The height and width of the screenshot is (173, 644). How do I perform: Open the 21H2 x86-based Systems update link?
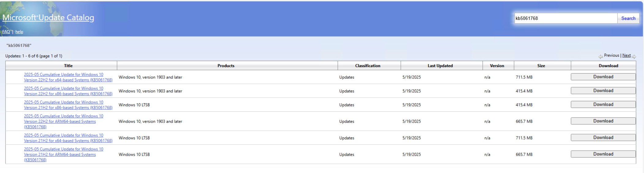pyautogui.click(x=68, y=105)
